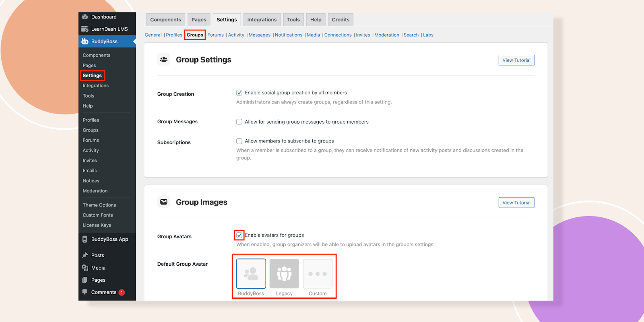
Task: Open Notices in sidebar submenu
Action: (x=91, y=181)
